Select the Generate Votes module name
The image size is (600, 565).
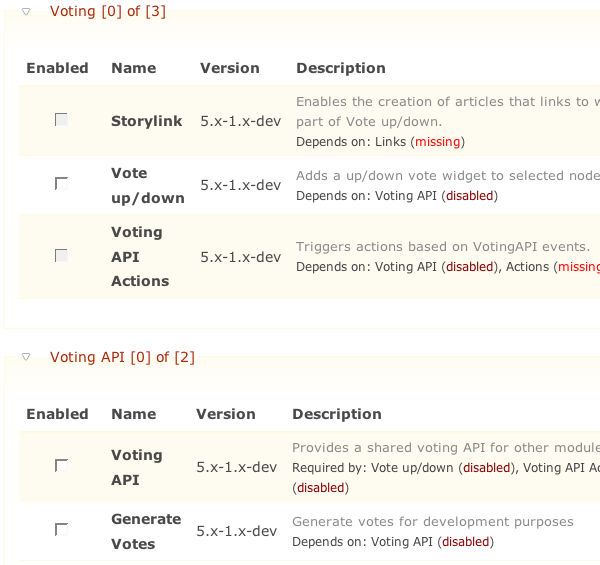(146, 531)
